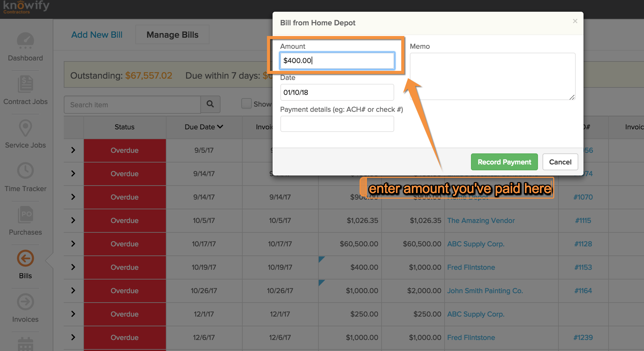Open the Time Tracker clock icon

coord(25,171)
